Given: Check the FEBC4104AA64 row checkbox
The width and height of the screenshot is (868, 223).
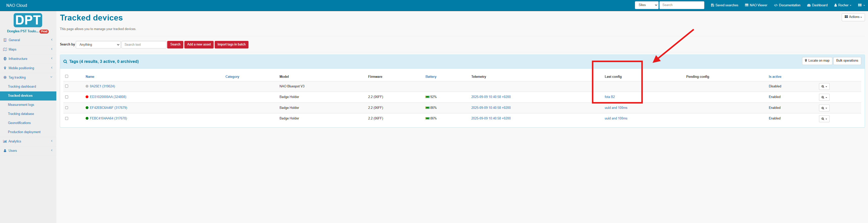Looking at the screenshot, I should (67, 119).
